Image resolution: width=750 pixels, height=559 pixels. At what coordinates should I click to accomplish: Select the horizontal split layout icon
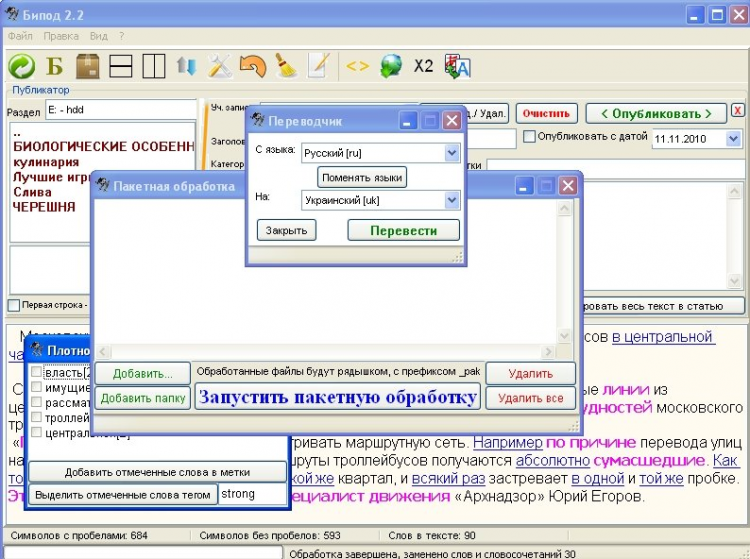[121, 66]
